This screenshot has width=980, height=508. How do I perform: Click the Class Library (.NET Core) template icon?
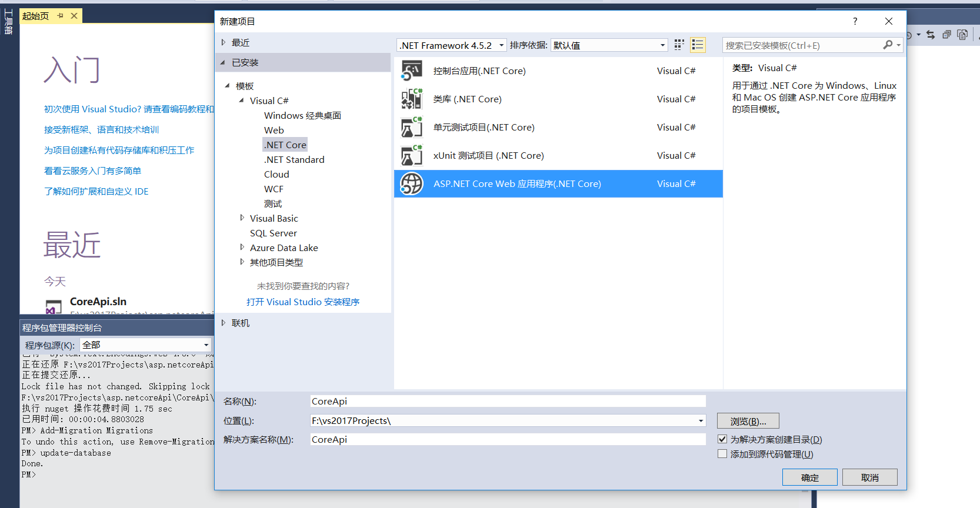tap(412, 99)
